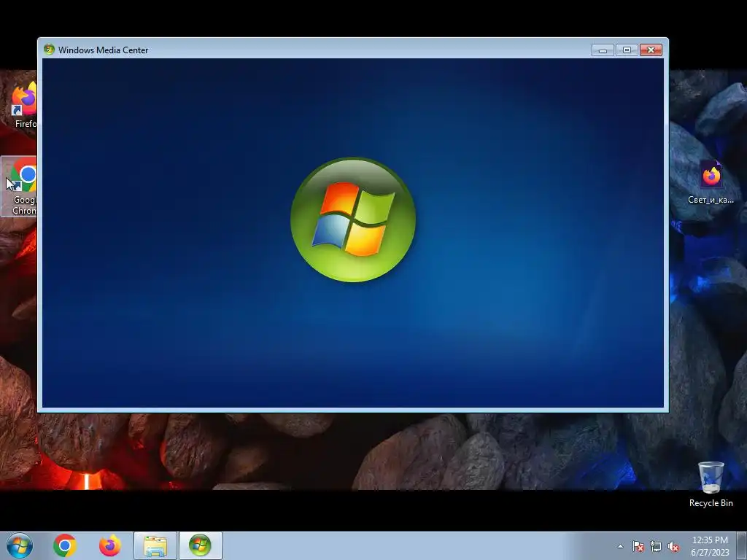Viewport: 747px width, 560px height.
Task: Select the Google Chrome desktop shortcut
Action: (x=20, y=186)
